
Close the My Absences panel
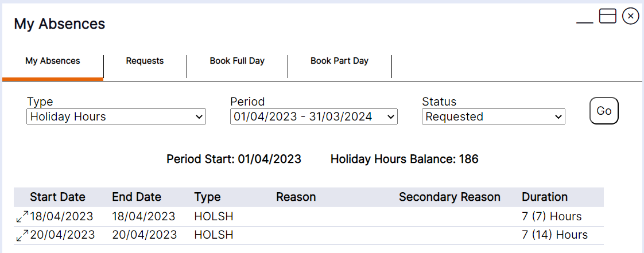click(630, 16)
